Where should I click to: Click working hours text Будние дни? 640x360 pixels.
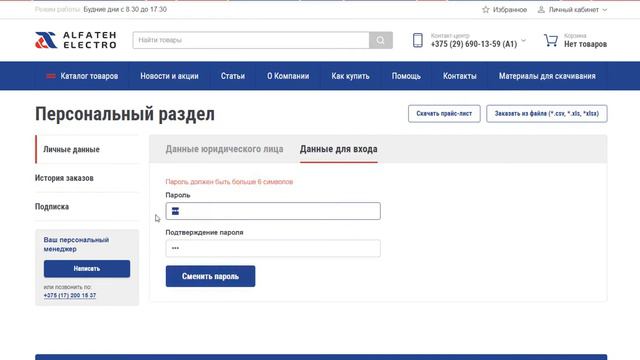click(125, 9)
